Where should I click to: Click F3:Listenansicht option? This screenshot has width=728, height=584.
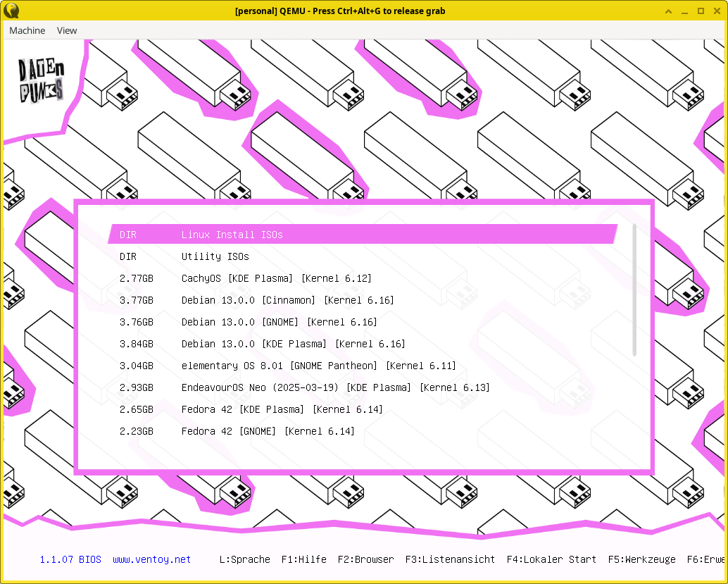(x=450, y=559)
